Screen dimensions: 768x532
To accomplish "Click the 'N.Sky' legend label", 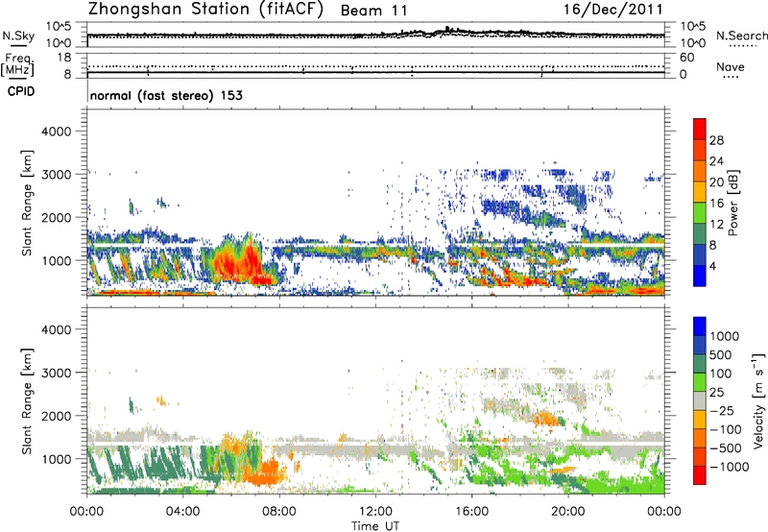I will pyautogui.click(x=18, y=36).
